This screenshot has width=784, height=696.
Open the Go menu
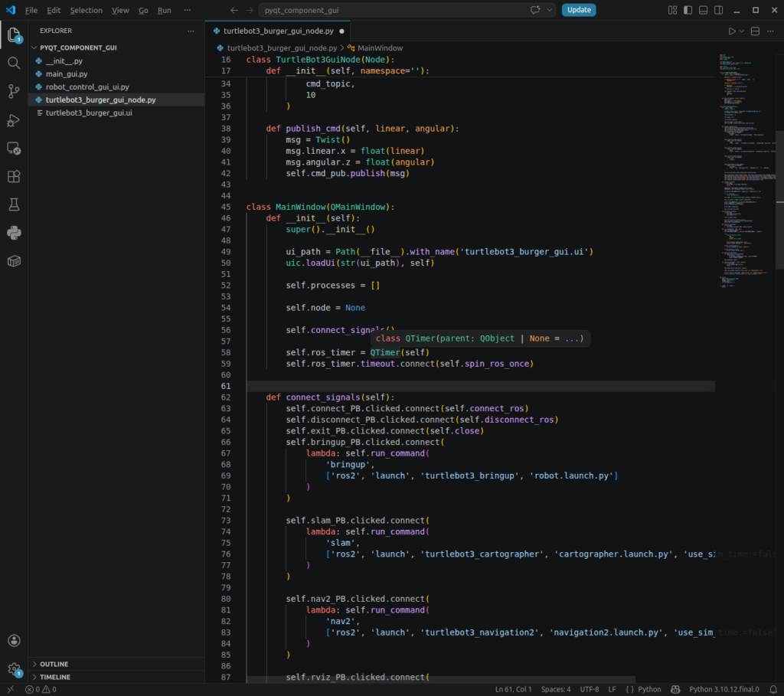point(143,10)
